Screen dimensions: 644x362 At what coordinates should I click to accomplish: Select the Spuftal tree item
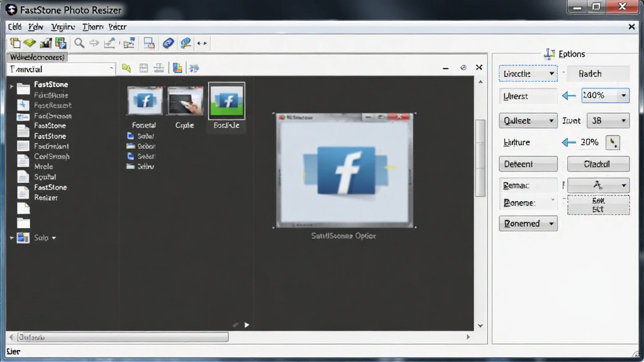tap(45, 177)
